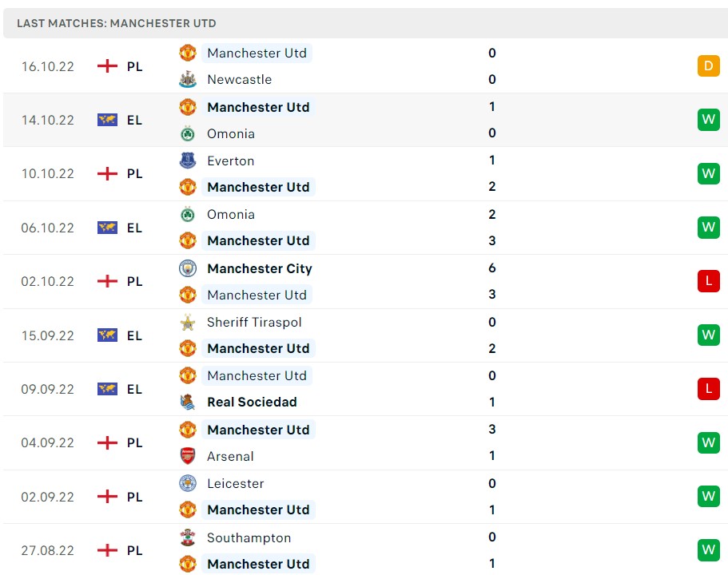Screen dimensions: 728x575
Task: Select the Southampton club crest
Action: (x=188, y=537)
